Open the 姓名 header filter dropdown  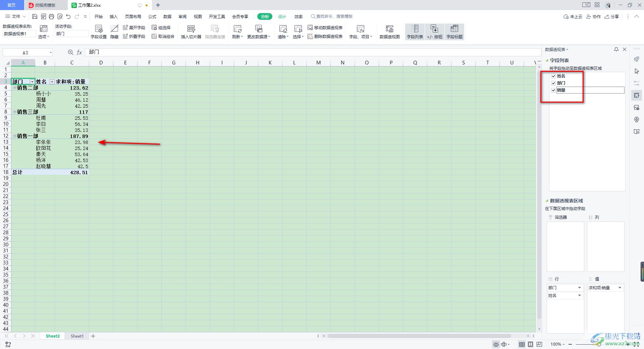point(52,82)
